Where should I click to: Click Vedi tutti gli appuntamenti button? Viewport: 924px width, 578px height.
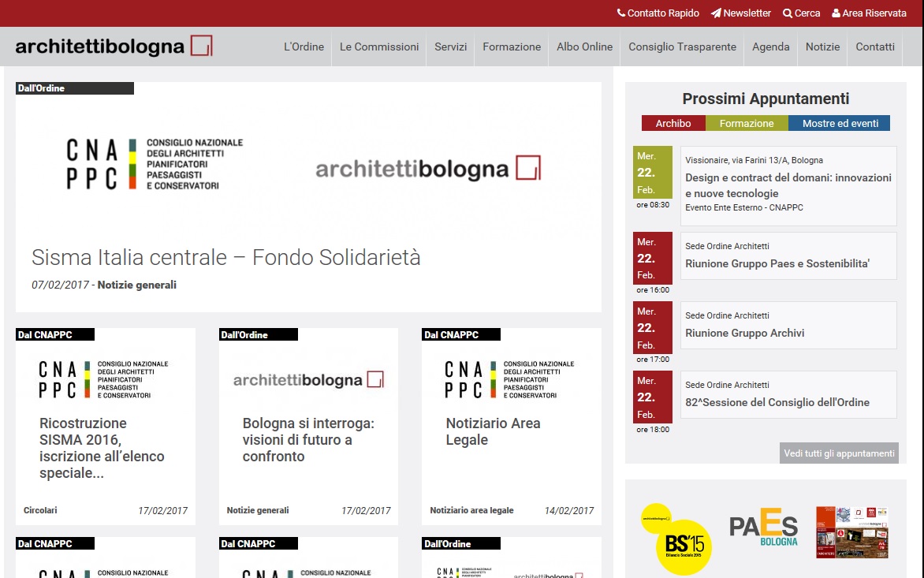click(839, 453)
